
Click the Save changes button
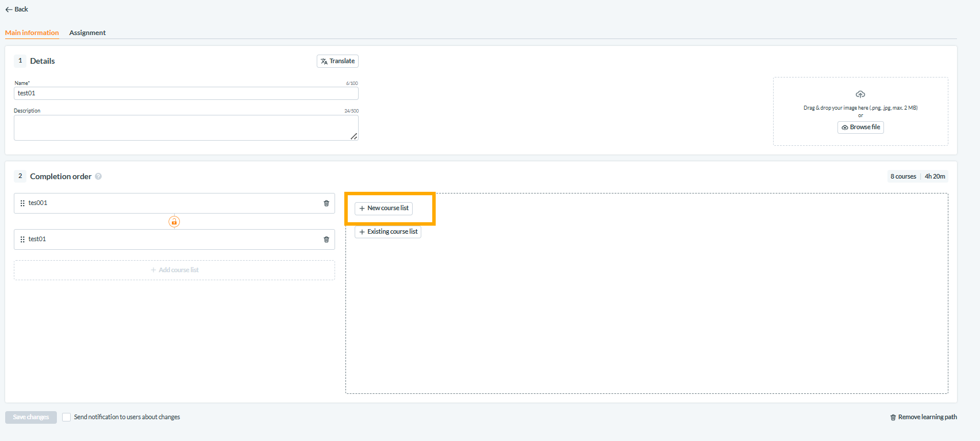tap(31, 417)
